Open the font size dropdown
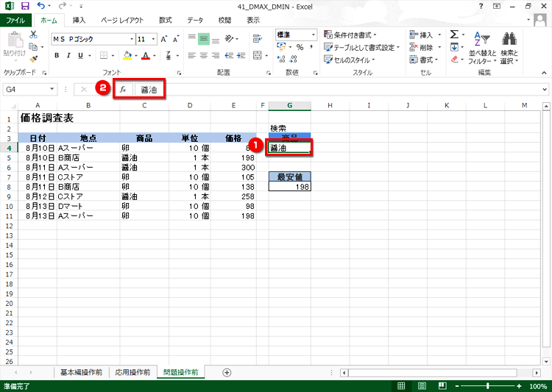The image size is (552, 392). tap(154, 39)
